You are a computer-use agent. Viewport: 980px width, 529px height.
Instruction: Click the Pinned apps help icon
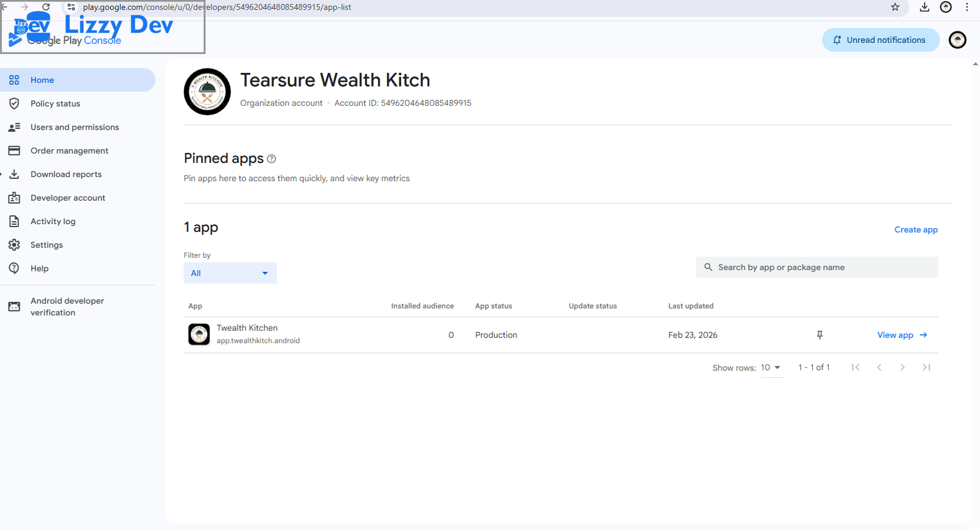(x=271, y=159)
